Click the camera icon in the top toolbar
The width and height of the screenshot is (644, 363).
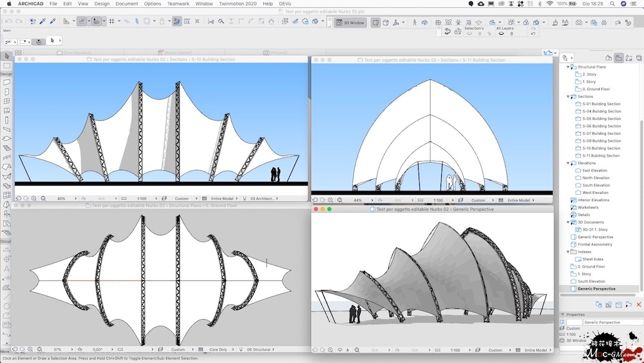pos(579,23)
